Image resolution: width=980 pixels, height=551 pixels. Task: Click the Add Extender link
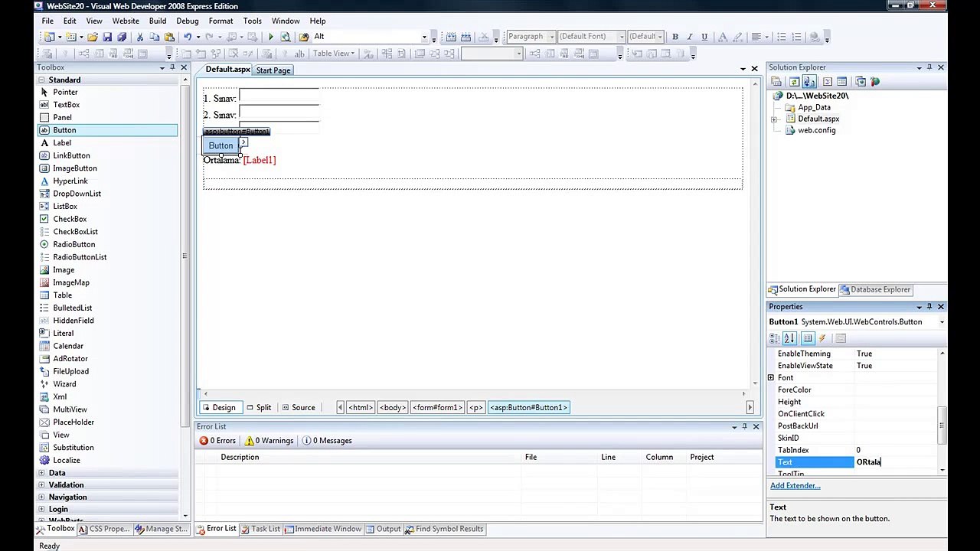click(795, 486)
